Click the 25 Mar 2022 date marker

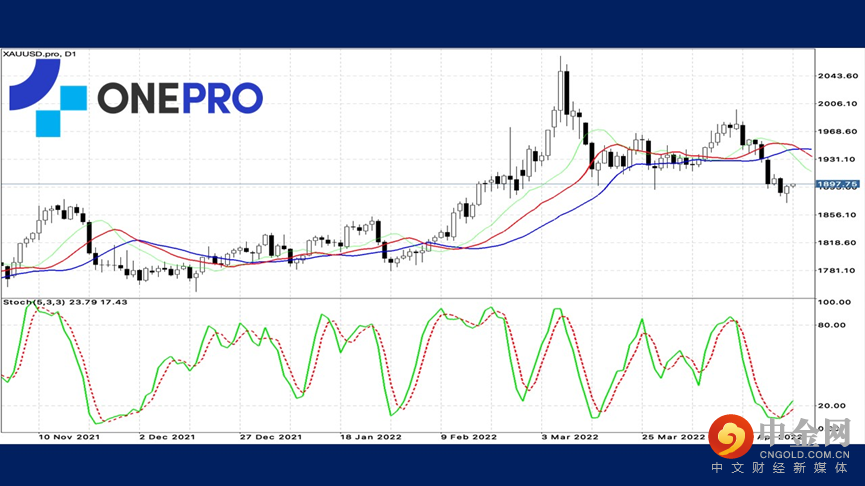click(x=674, y=437)
